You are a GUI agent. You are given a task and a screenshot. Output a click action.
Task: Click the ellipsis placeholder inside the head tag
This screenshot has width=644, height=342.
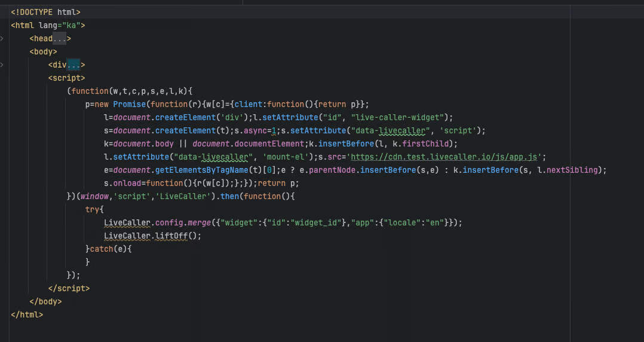(x=60, y=39)
